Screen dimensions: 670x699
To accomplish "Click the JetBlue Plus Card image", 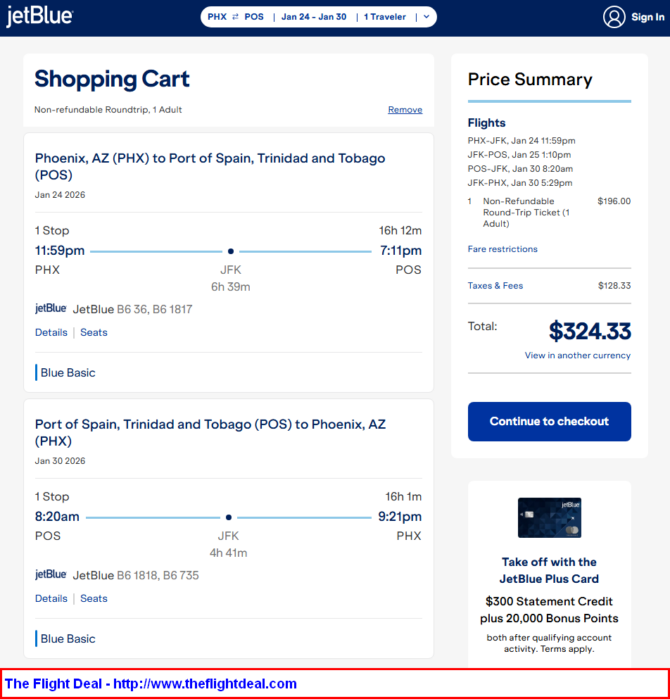I will (x=549, y=518).
